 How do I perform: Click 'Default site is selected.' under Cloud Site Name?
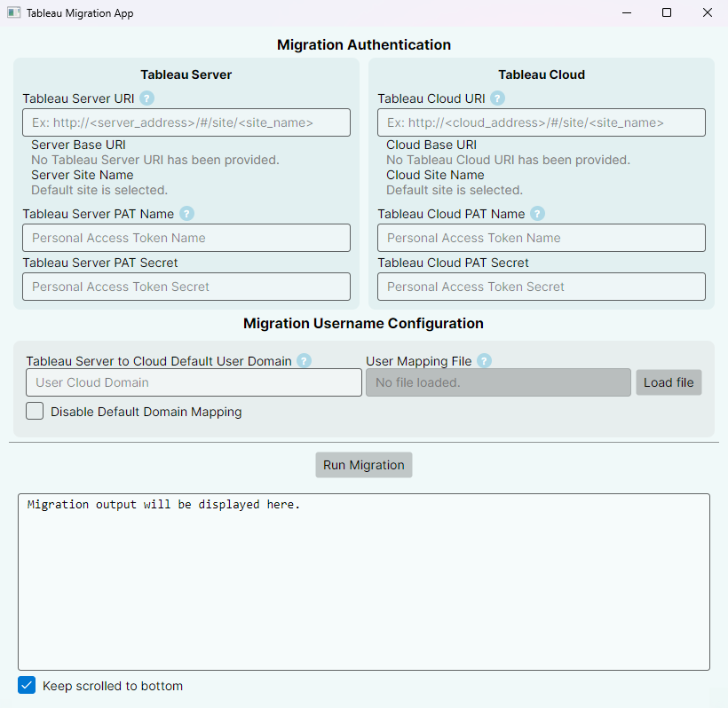455,190
